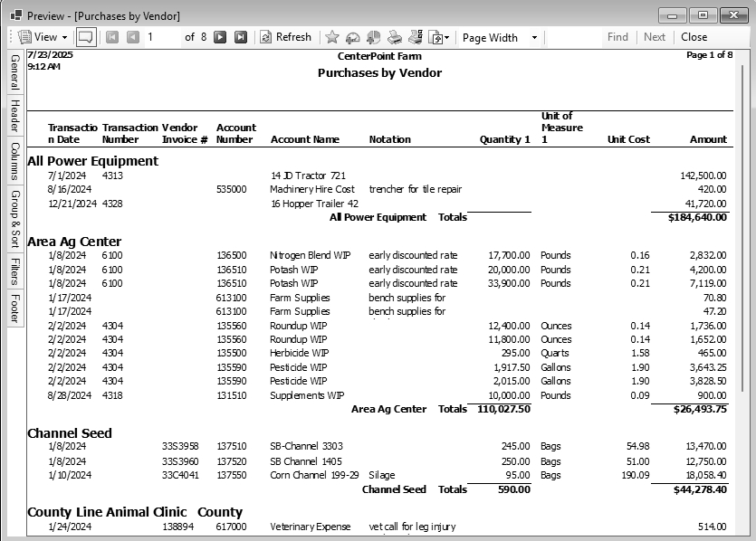Viewport: 756px width, 541px height.
Task: Open the Filters side tab
Action: pyautogui.click(x=14, y=271)
